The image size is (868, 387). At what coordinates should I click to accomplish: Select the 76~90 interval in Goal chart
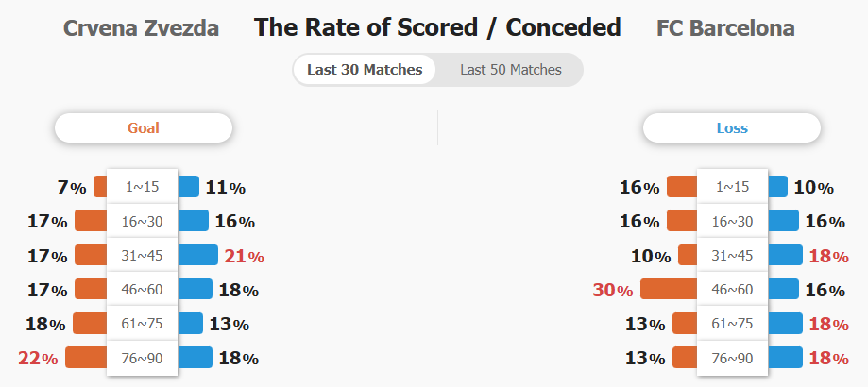(x=143, y=359)
